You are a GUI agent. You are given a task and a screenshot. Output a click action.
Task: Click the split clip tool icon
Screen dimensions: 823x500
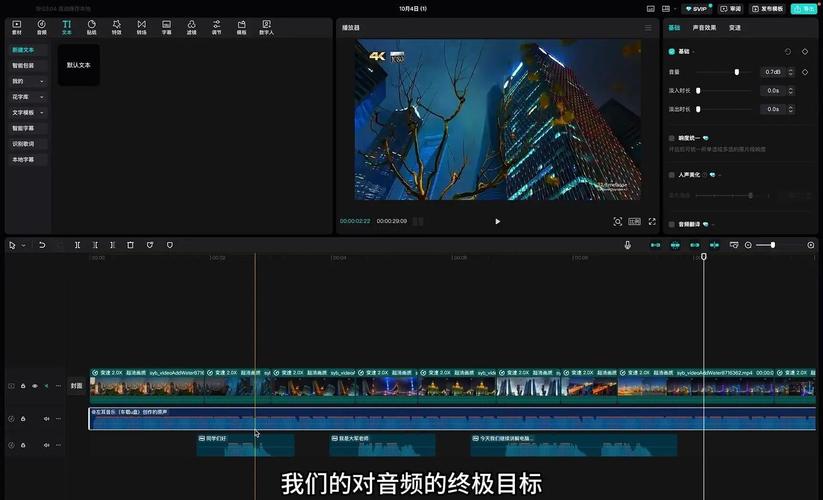pyautogui.click(x=77, y=245)
